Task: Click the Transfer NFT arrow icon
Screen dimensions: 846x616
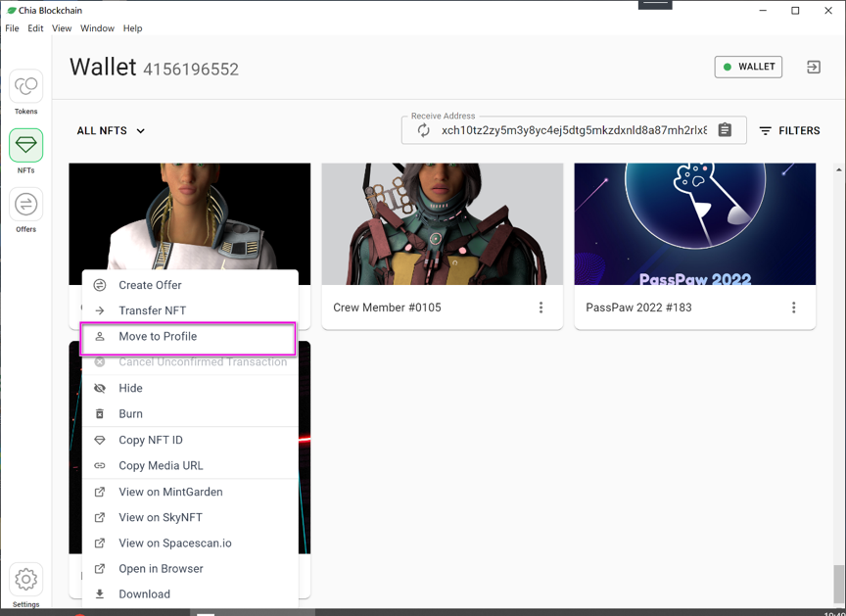Action: click(x=100, y=310)
